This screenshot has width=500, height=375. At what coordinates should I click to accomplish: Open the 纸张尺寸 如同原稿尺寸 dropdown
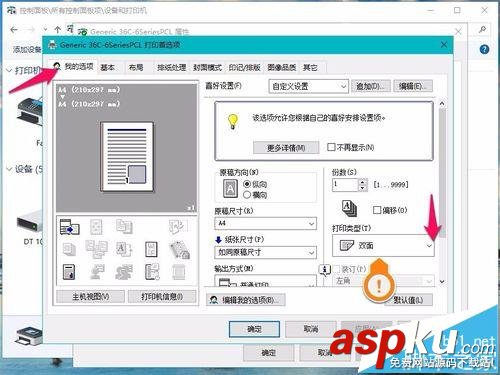265,252
